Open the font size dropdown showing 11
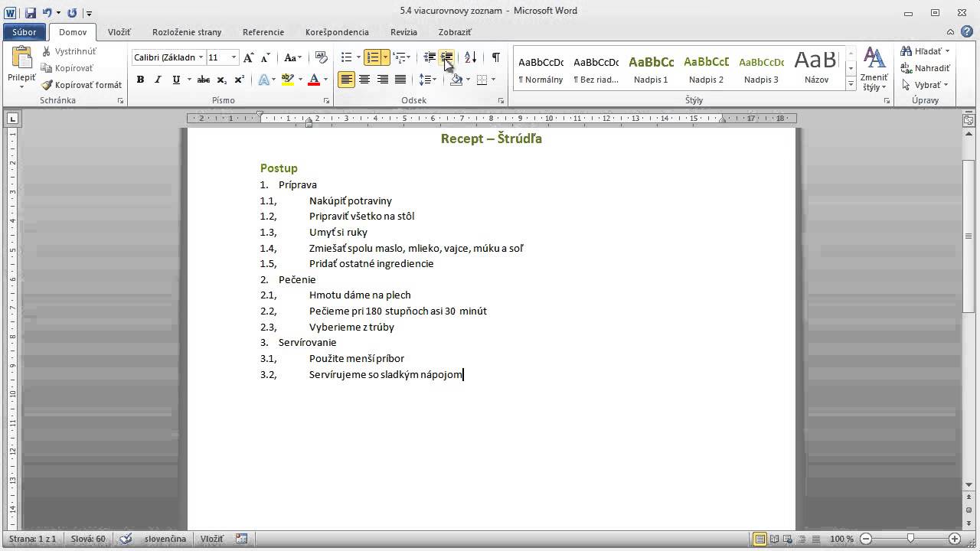The height and width of the screenshot is (551, 980). pyautogui.click(x=234, y=57)
